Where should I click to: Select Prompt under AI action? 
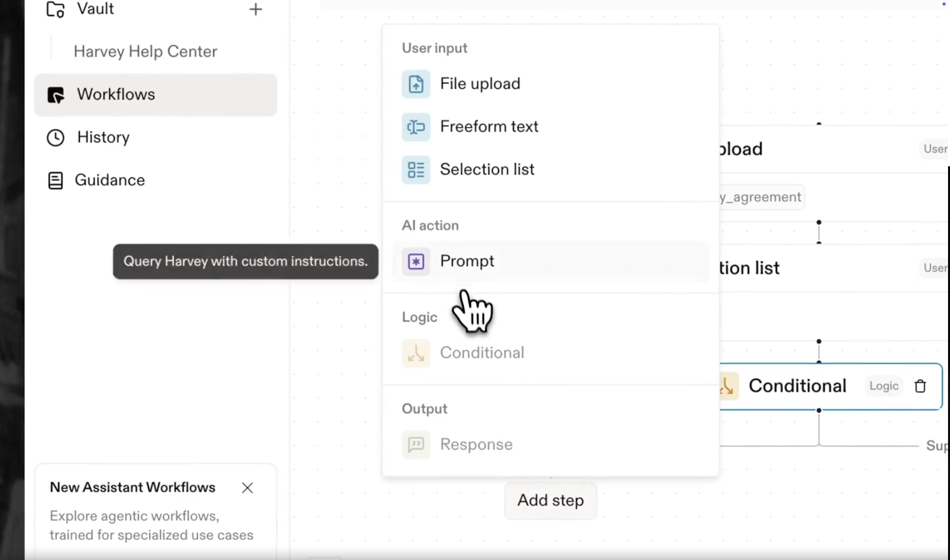[467, 261]
